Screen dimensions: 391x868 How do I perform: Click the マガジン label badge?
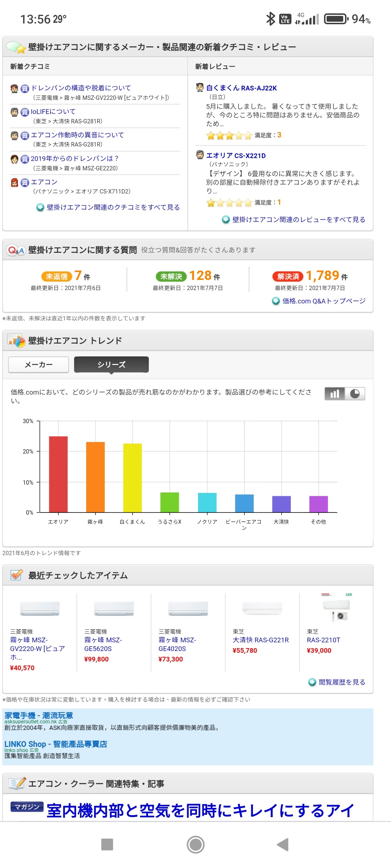pyautogui.click(x=27, y=807)
